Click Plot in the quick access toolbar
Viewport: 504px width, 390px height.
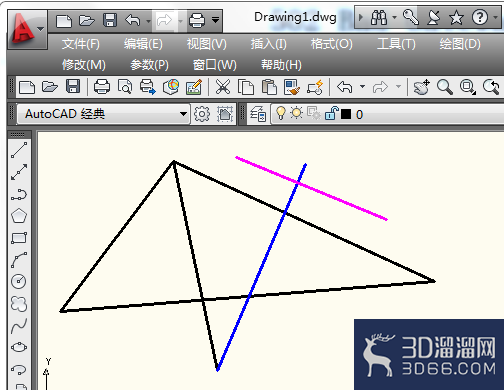pos(197,20)
